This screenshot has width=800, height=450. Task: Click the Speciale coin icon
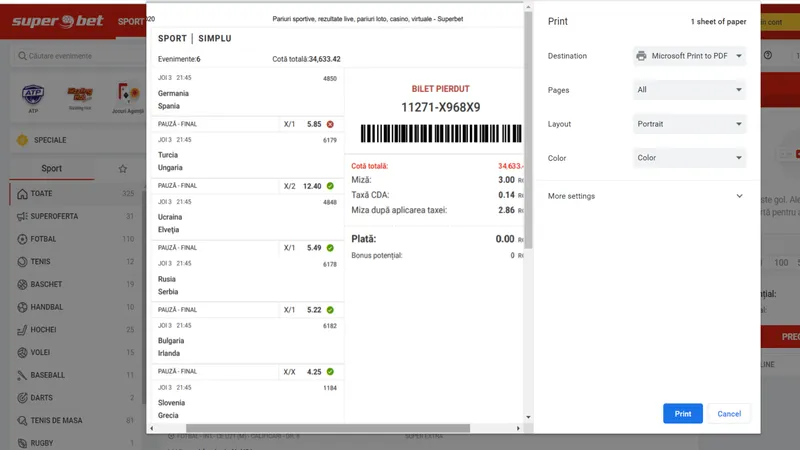[x=22, y=140]
